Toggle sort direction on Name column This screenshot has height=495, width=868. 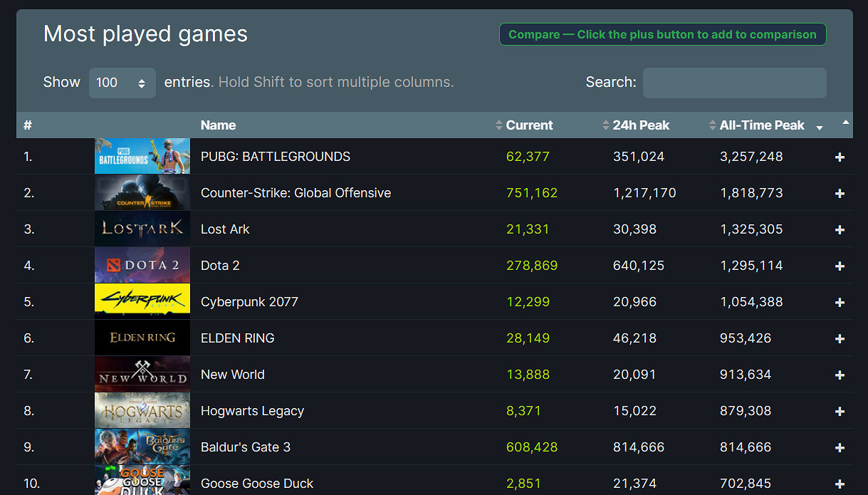coord(218,125)
